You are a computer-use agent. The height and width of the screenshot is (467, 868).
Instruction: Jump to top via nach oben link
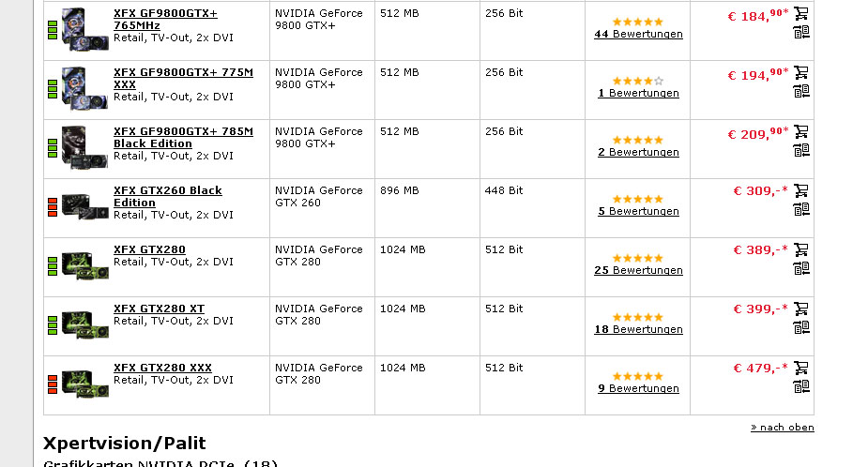[783, 428]
